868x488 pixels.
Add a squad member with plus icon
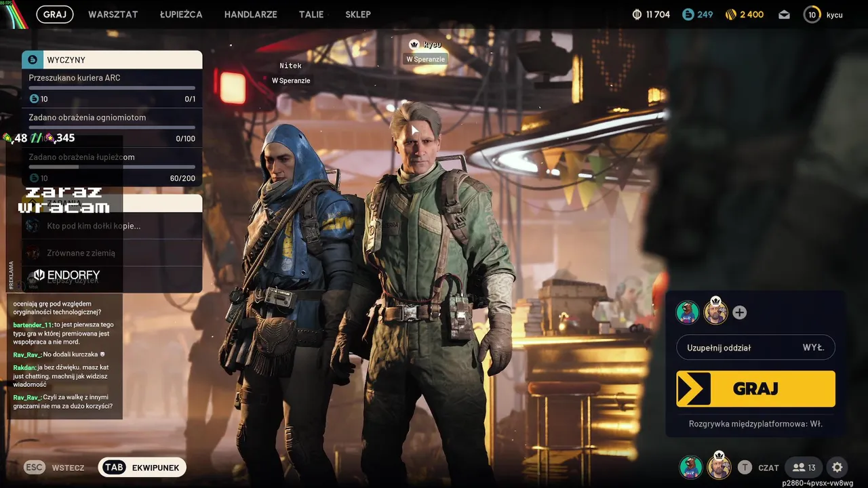(x=740, y=312)
